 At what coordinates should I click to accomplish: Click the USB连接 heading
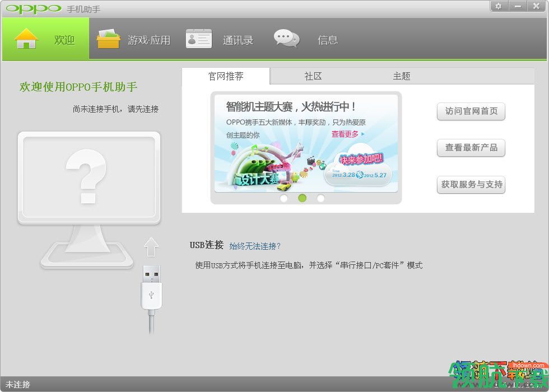(x=207, y=245)
